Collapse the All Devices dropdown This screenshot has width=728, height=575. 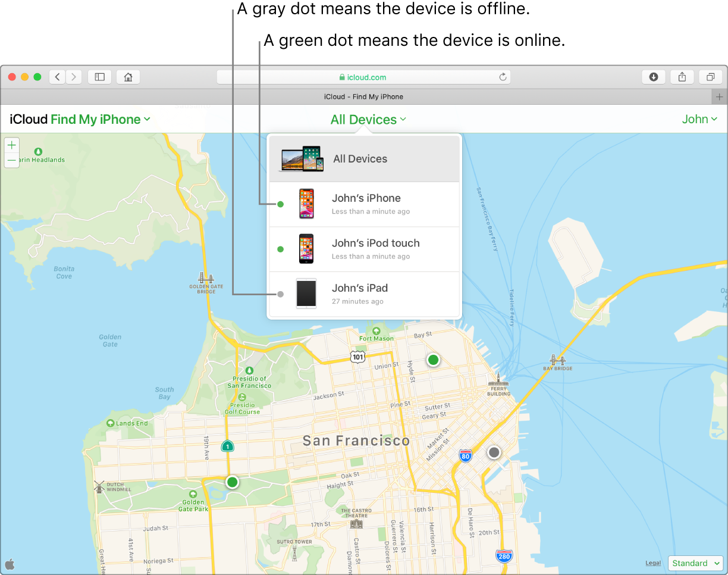click(x=369, y=120)
